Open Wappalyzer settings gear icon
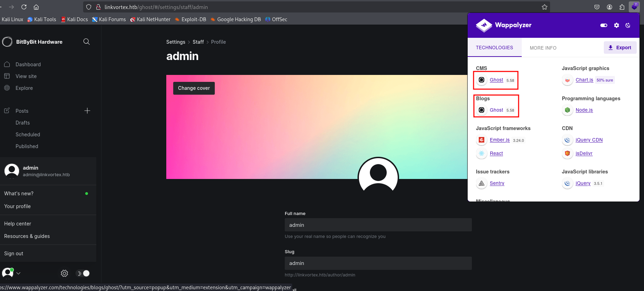The image size is (644, 291). (x=616, y=25)
